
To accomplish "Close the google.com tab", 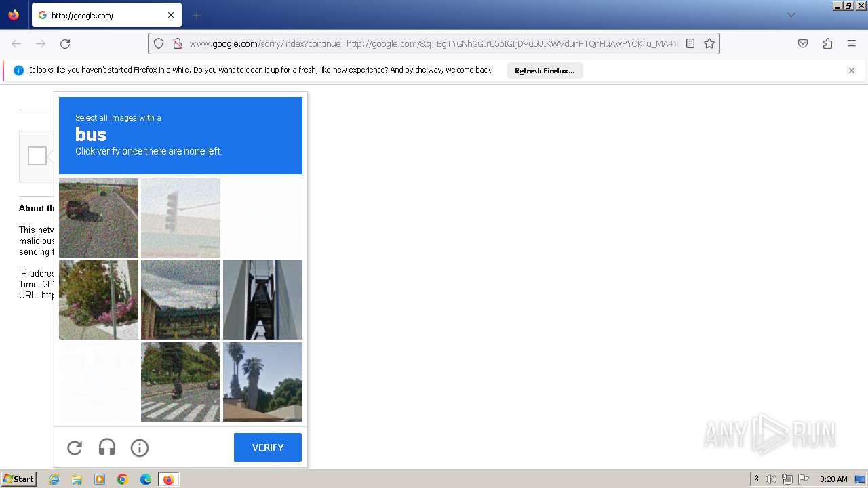I will point(171,15).
